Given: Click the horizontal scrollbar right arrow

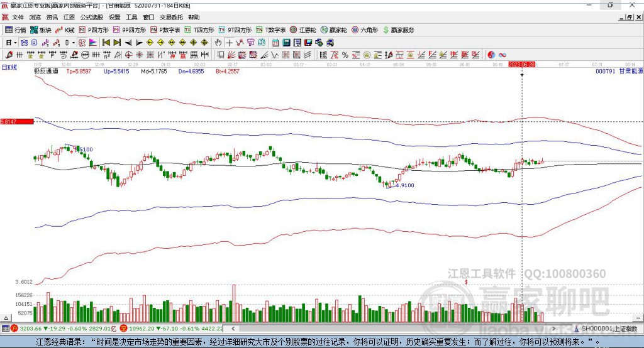Looking at the screenshot, I should [553, 329].
